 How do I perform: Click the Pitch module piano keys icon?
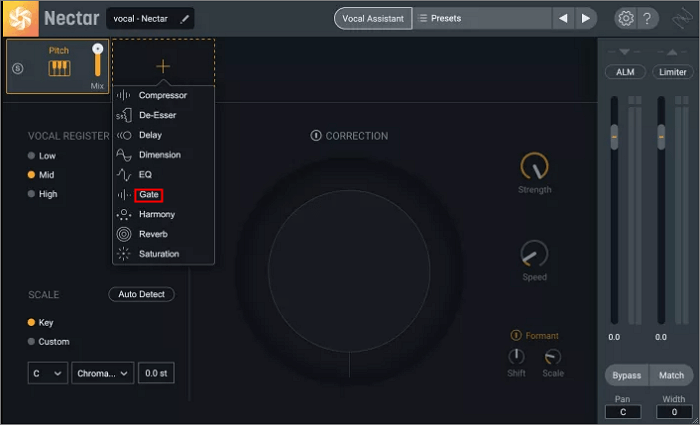tap(60, 69)
